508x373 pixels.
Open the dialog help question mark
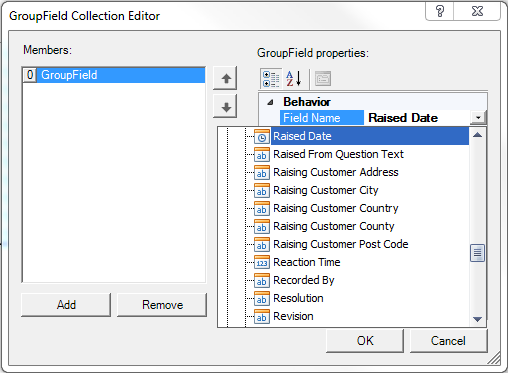click(x=440, y=11)
